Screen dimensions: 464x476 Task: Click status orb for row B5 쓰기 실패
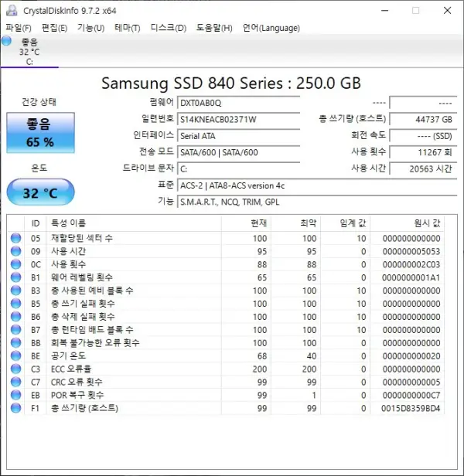pos(15,303)
